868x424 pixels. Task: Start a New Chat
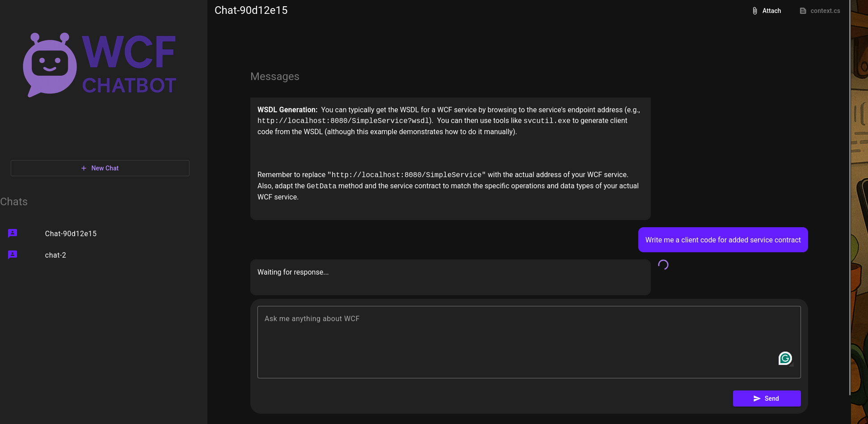click(x=100, y=168)
